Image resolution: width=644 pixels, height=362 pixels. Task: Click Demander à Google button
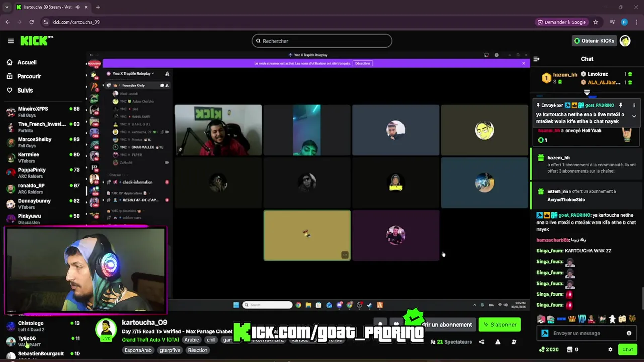tap(561, 22)
